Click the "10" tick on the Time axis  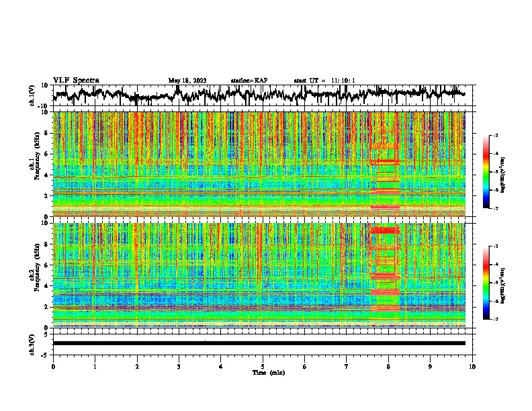(472, 367)
